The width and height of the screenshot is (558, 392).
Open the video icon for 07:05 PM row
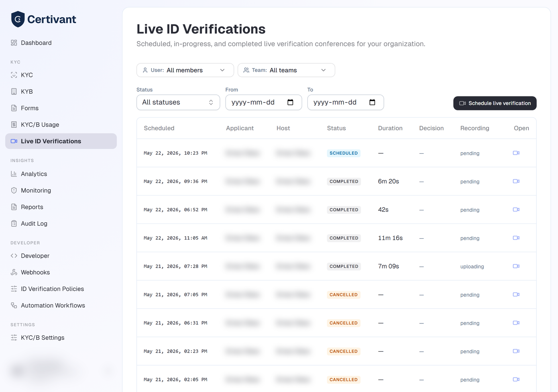516,294
